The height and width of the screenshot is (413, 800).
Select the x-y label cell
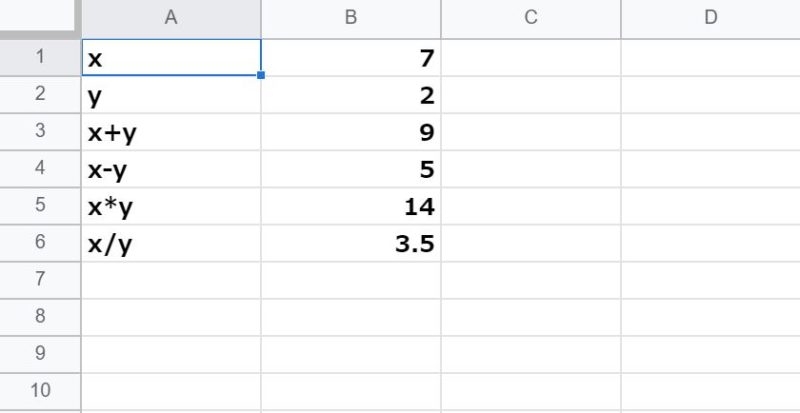(x=170, y=169)
